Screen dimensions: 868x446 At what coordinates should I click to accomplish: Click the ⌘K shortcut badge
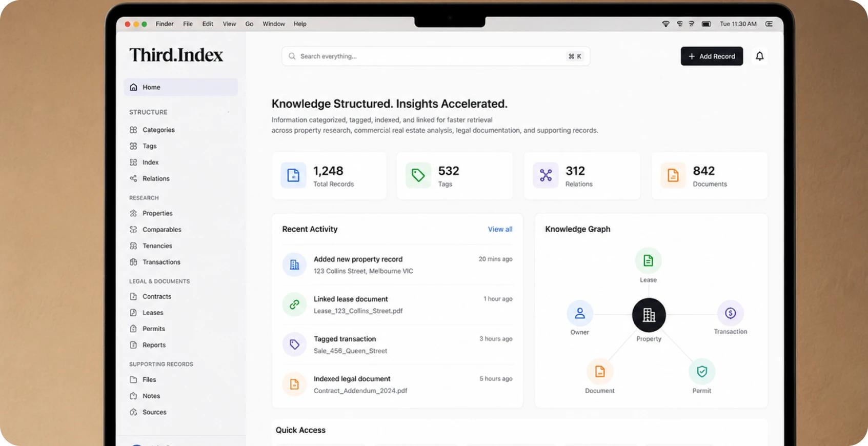pyautogui.click(x=575, y=56)
